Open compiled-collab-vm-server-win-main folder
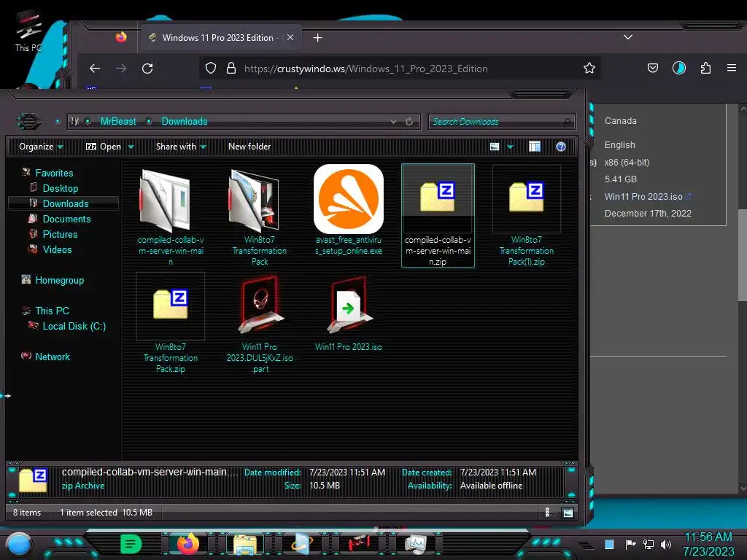Image resolution: width=747 pixels, height=560 pixels. (171, 215)
